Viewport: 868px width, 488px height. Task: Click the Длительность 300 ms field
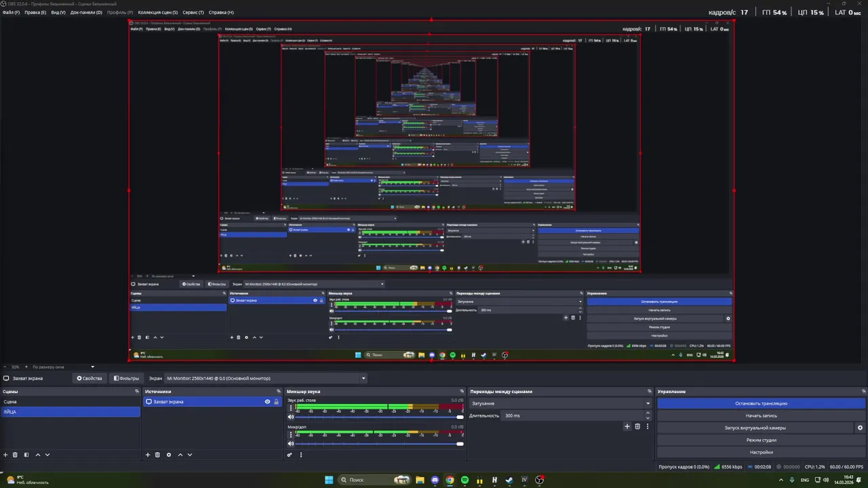pos(573,415)
